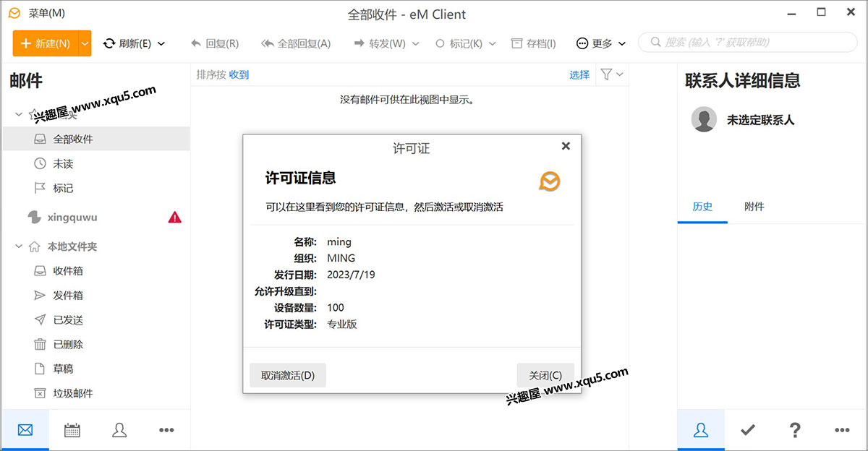Click the 转发(W) forward toolbar item

point(380,43)
